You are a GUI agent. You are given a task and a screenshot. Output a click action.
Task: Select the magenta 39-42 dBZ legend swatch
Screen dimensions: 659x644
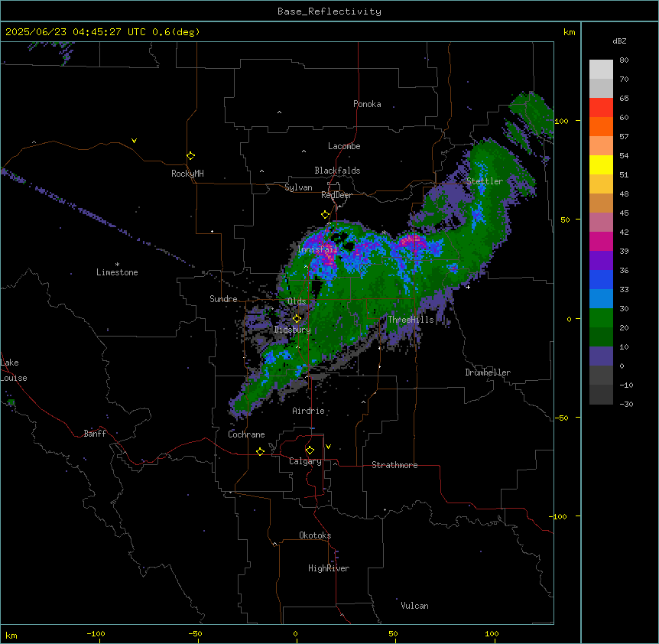pyautogui.click(x=601, y=242)
